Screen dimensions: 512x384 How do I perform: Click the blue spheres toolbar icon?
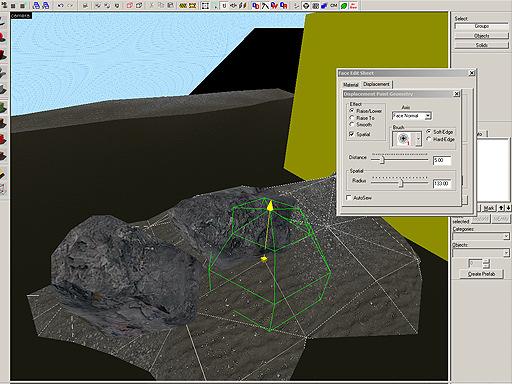point(324,5)
